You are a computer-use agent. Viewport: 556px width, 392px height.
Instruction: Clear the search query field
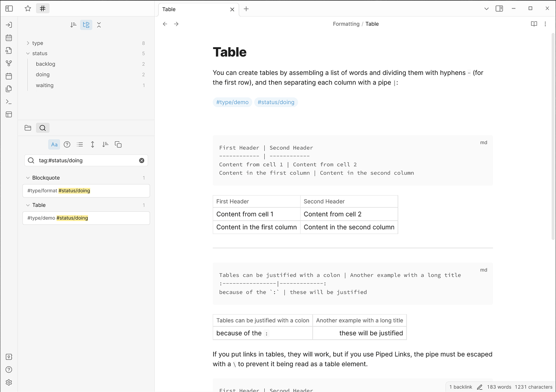(142, 161)
